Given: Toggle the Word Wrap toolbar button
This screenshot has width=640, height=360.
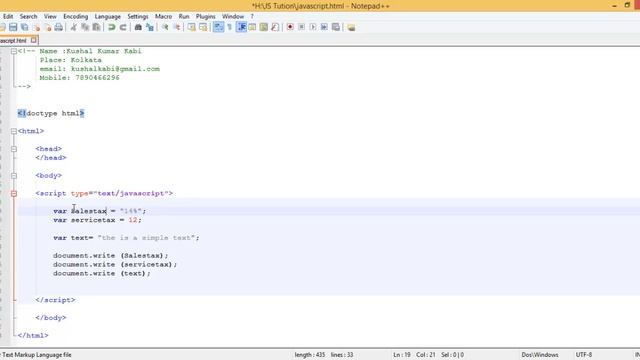Looking at the screenshot, I should (x=218, y=27).
